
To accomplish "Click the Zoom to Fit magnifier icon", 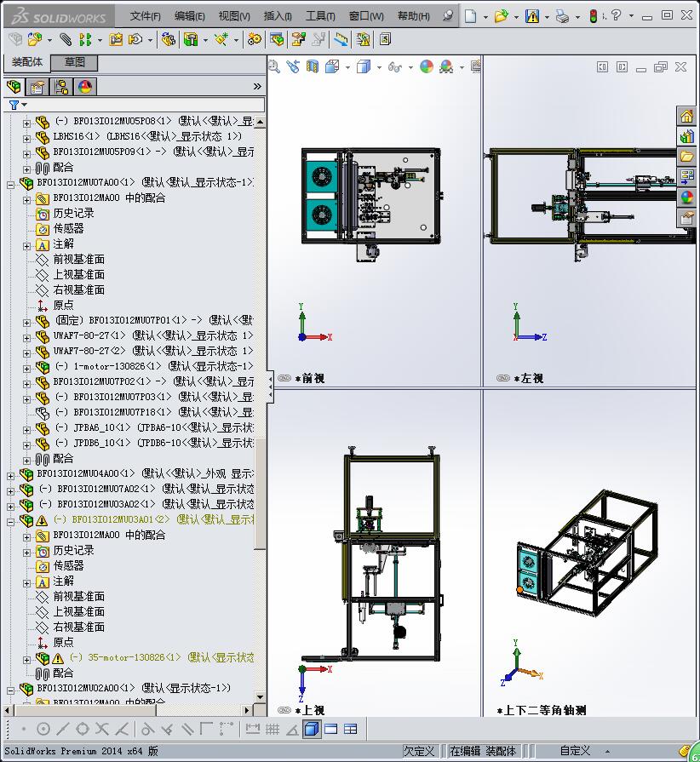I will [274, 66].
